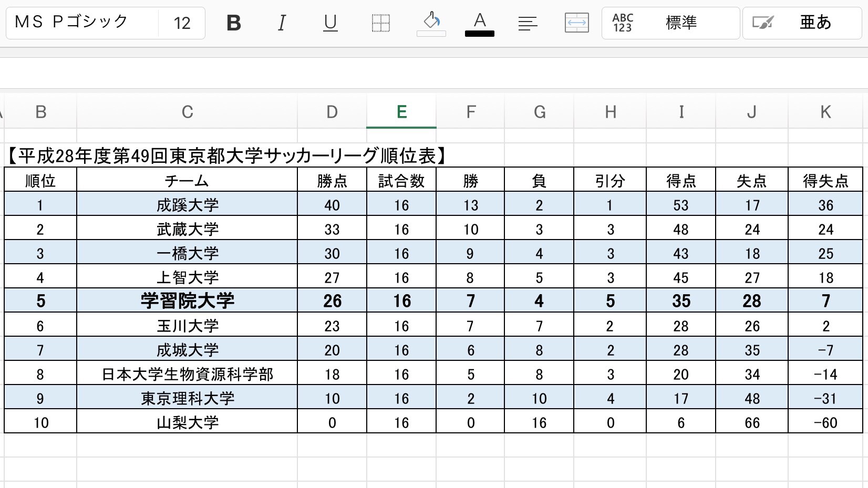Viewport: 868px width, 488px height.
Task: Select 成蹊大学's 得点 value 53
Action: point(681,204)
